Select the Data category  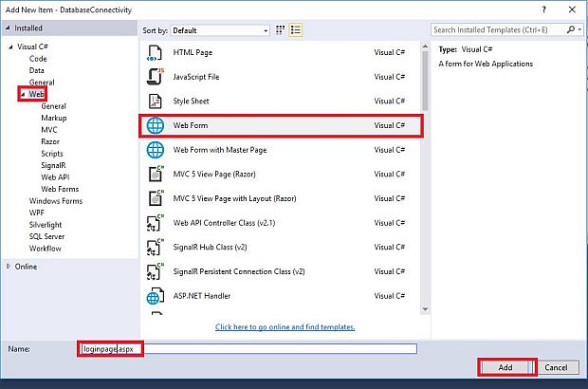pyautogui.click(x=36, y=70)
